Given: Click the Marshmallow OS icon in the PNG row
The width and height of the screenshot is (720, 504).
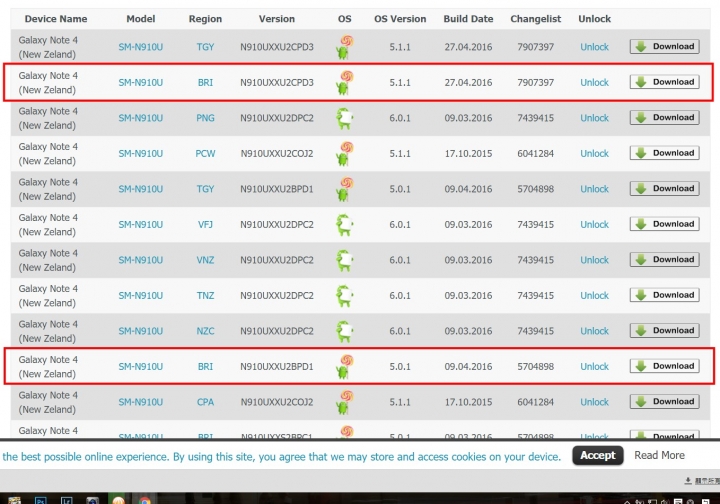Looking at the screenshot, I should [344, 118].
